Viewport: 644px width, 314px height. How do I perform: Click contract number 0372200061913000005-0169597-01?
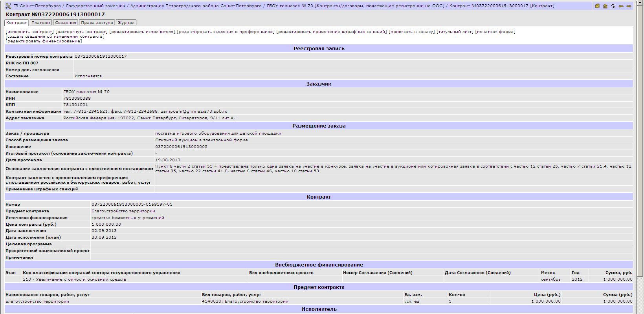(x=132, y=204)
